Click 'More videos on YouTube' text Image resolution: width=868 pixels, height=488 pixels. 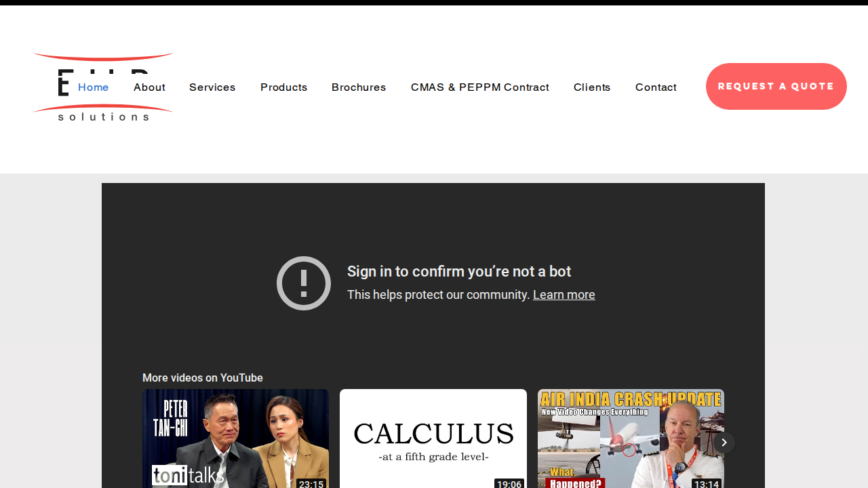203,378
